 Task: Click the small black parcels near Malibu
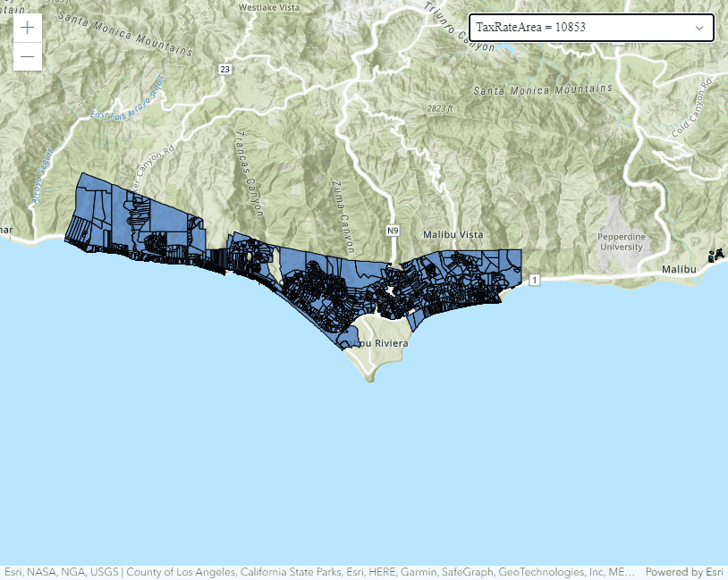tap(715, 256)
